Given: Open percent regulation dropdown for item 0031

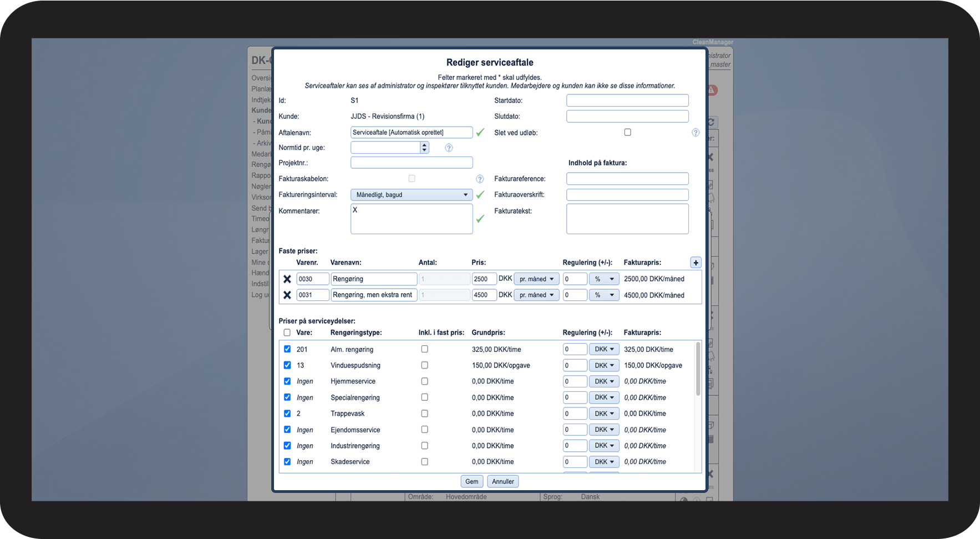Looking at the screenshot, I should (603, 295).
